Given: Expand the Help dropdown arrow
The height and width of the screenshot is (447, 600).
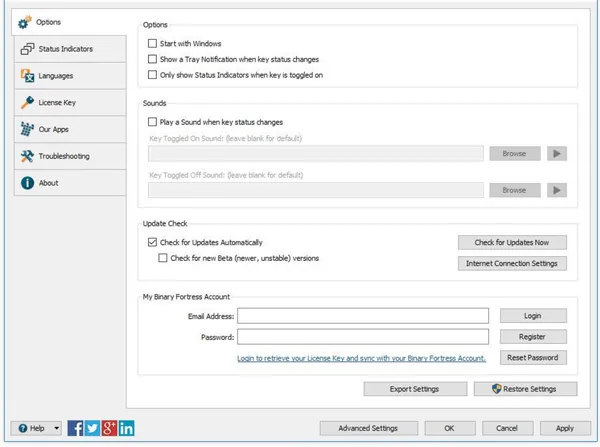Looking at the screenshot, I should 57,428.
